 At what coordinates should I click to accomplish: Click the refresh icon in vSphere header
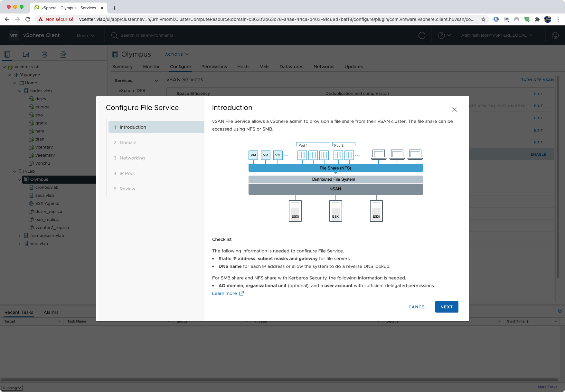422,35
